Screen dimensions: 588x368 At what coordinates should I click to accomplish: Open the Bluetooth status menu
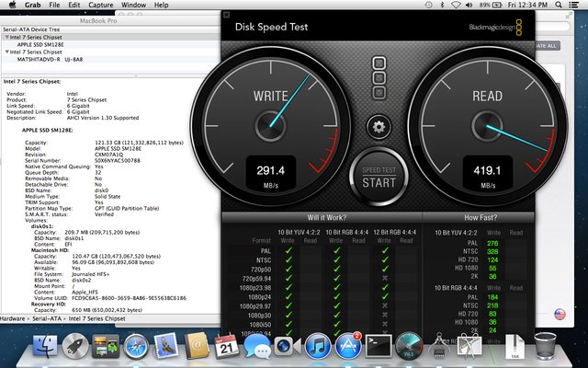coord(442,5)
